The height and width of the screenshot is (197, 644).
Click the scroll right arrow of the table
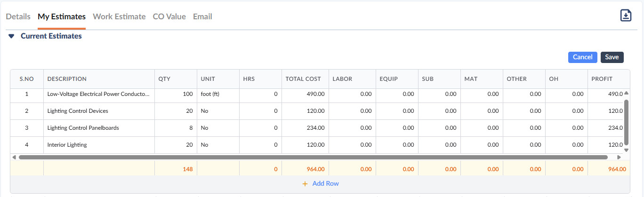pyautogui.click(x=619, y=157)
